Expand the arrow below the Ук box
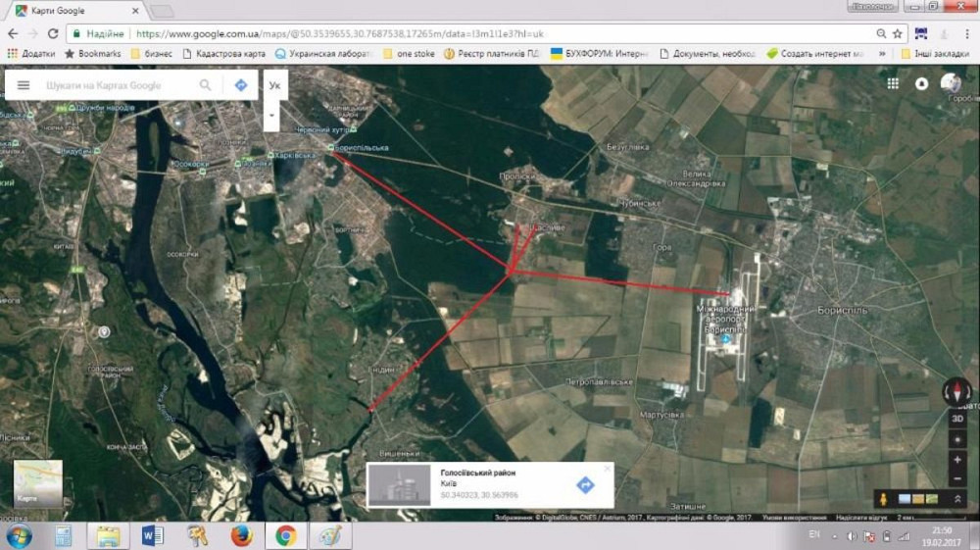The height and width of the screenshot is (550, 980). [272, 114]
